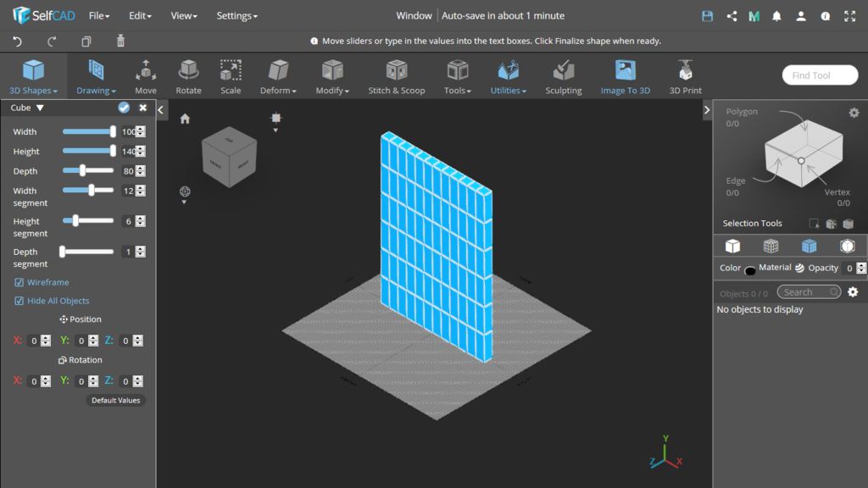Screen dimensions: 868x488
Task: Click the home view icon in viewport
Action: 185,119
